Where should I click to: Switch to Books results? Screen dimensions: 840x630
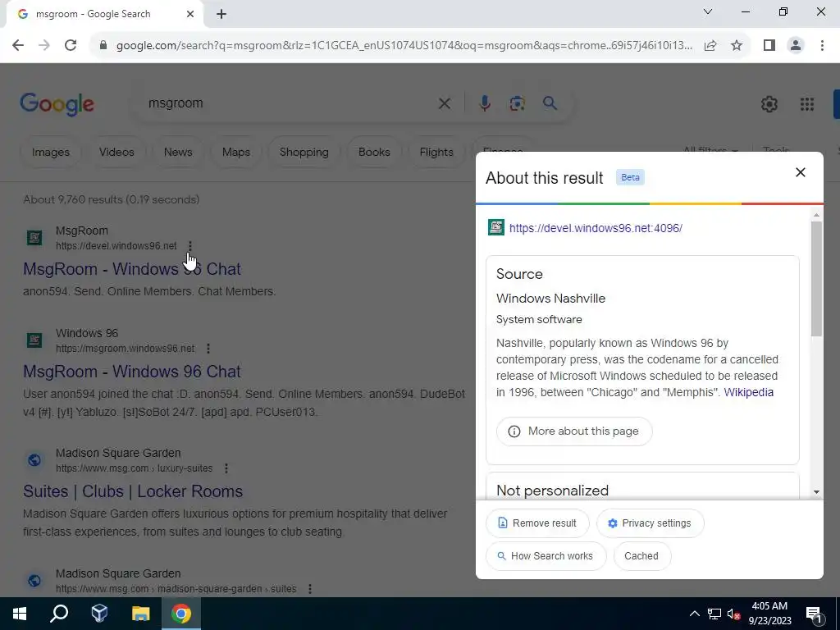click(374, 152)
